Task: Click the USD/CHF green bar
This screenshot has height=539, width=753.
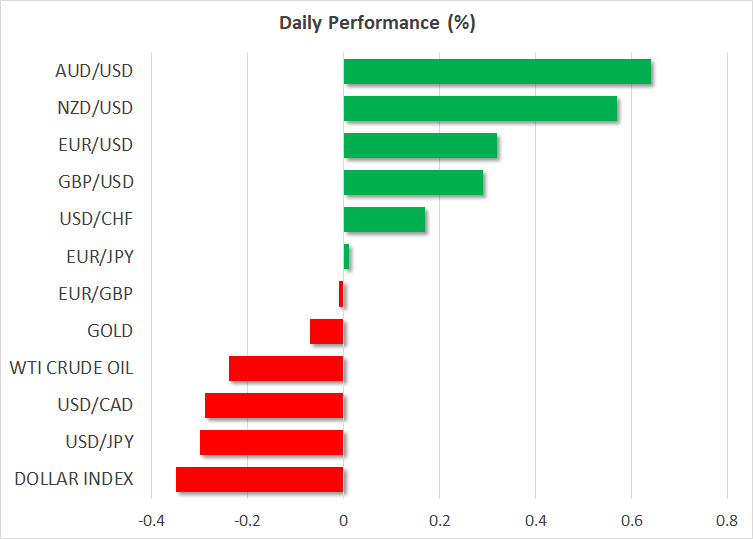Action: coord(384,220)
